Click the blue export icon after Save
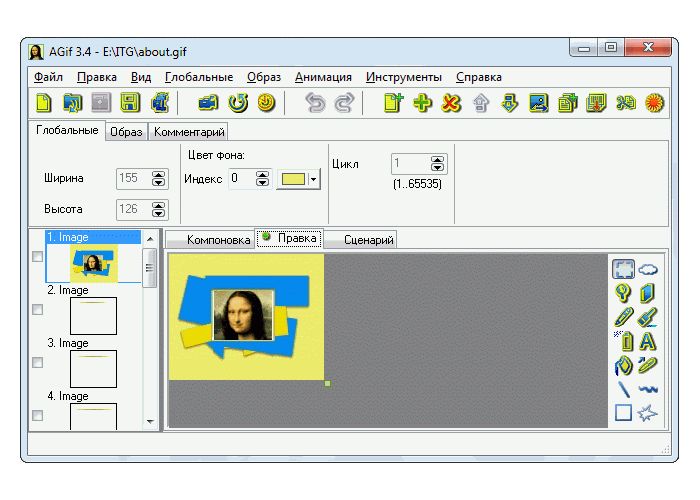This screenshot has width=700, height=500. click(x=159, y=103)
